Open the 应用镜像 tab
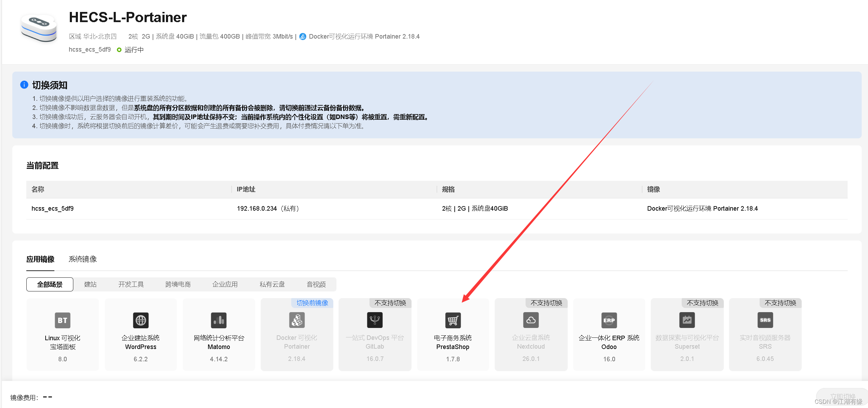Image resolution: width=868 pixels, height=408 pixels. pos(40,259)
